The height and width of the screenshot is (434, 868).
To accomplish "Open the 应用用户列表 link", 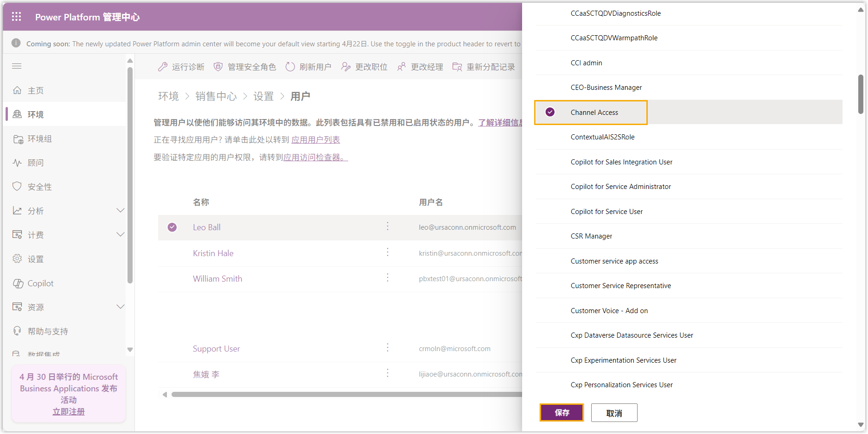I will [x=315, y=140].
